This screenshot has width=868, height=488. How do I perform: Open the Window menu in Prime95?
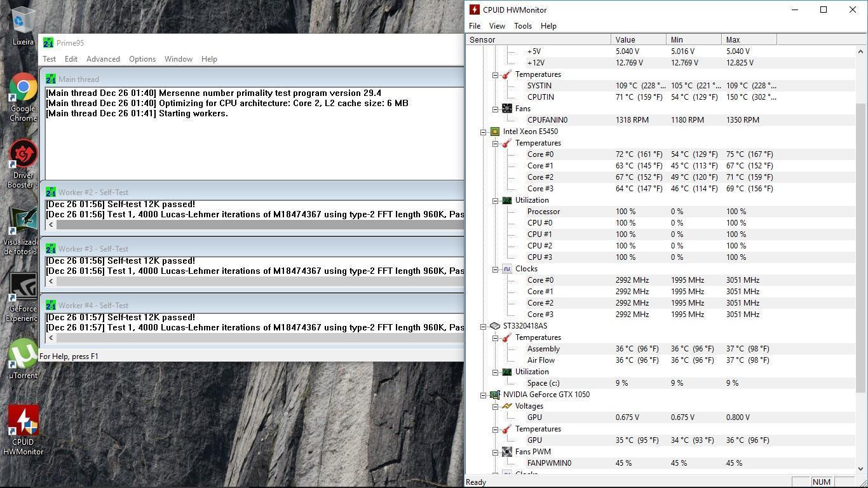179,59
